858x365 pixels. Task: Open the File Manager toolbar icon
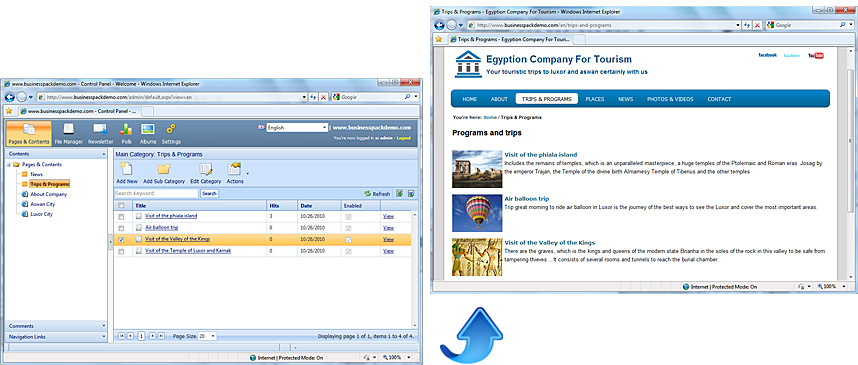coord(68,130)
